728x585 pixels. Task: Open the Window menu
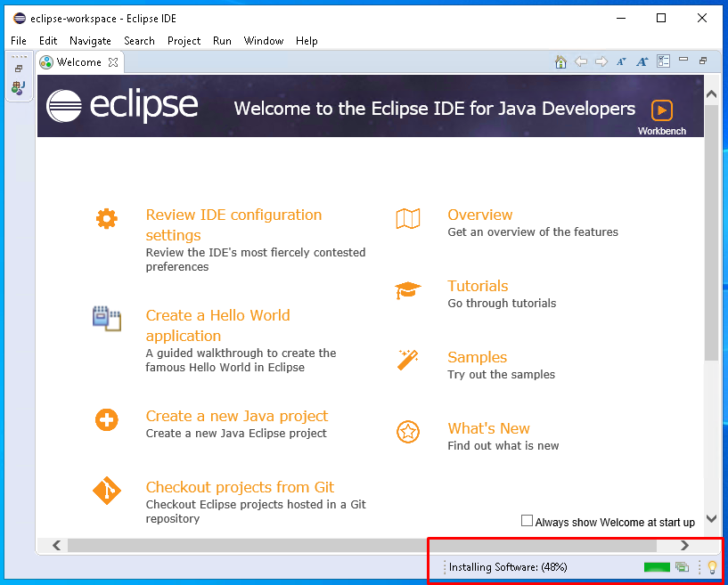click(264, 41)
